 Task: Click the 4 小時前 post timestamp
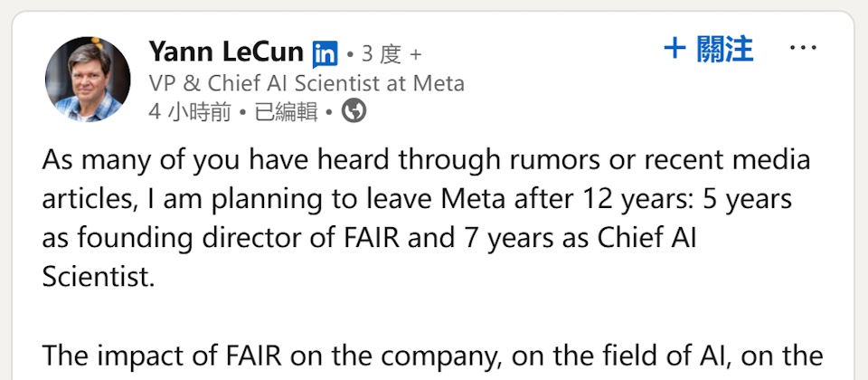pyautogui.click(x=188, y=112)
